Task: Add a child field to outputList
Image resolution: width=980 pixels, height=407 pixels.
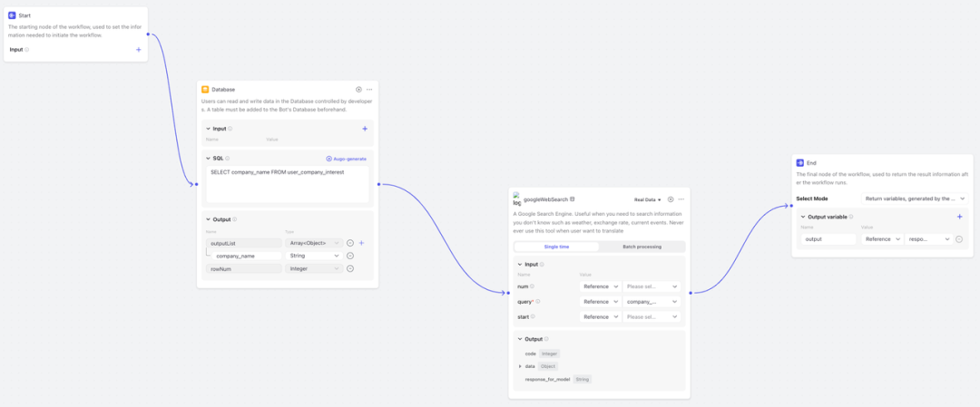Action: pos(361,243)
